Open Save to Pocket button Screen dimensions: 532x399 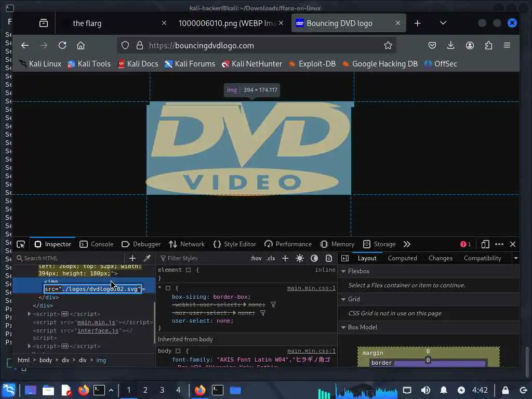click(x=432, y=46)
